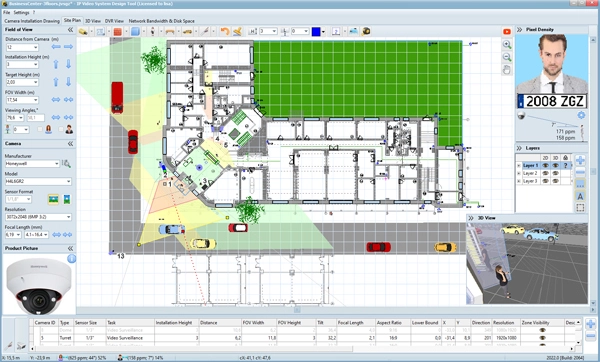Toggle the female figure checkbox
Image resolution: width=600 pixels, height=362 pixels.
[40, 130]
